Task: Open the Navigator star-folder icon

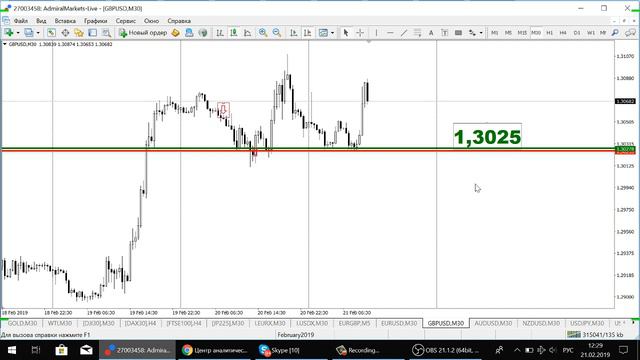Action: point(79,33)
